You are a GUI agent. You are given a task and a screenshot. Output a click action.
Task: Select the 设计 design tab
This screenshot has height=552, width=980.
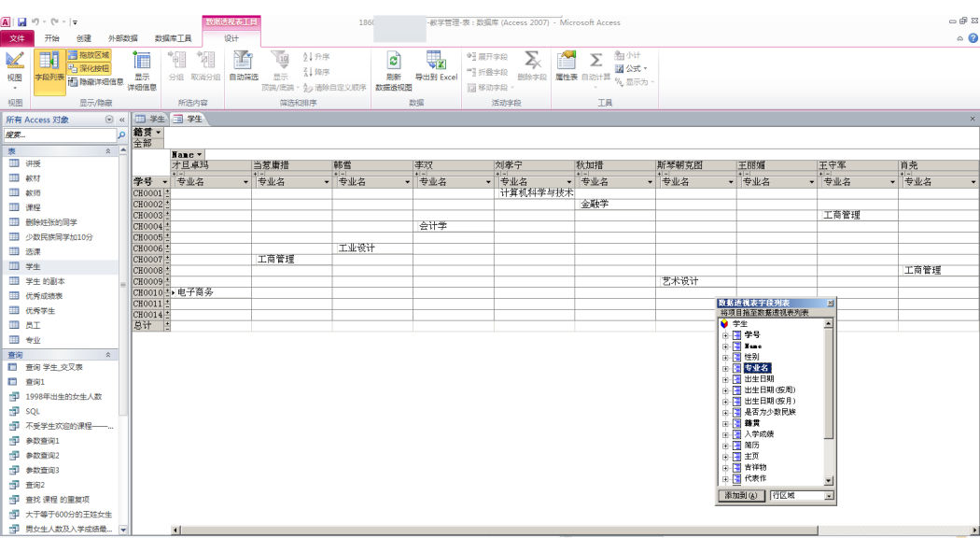231,38
